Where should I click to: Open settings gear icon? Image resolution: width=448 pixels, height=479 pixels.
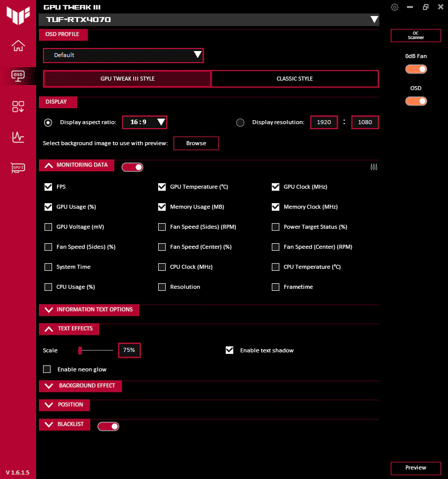(394, 7)
